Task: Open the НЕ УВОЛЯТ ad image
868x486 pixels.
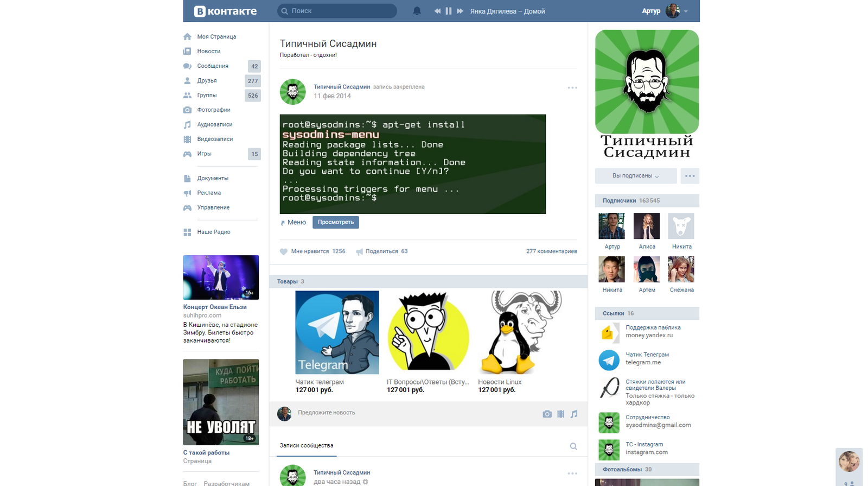Action: [221, 402]
